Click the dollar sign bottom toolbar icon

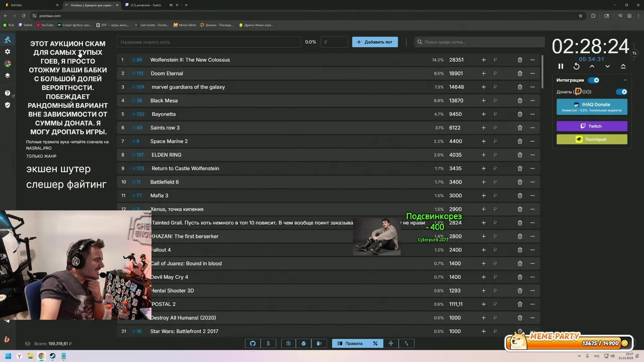(268, 343)
